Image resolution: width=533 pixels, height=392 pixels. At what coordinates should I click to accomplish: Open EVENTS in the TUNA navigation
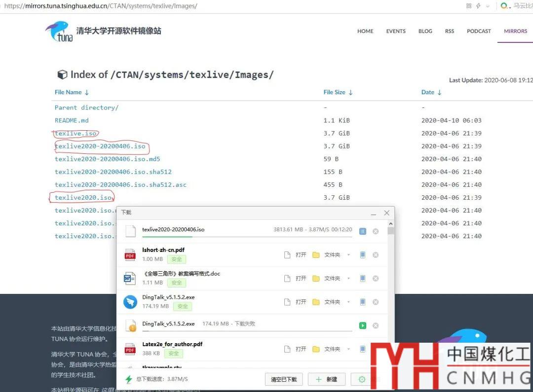(x=396, y=31)
